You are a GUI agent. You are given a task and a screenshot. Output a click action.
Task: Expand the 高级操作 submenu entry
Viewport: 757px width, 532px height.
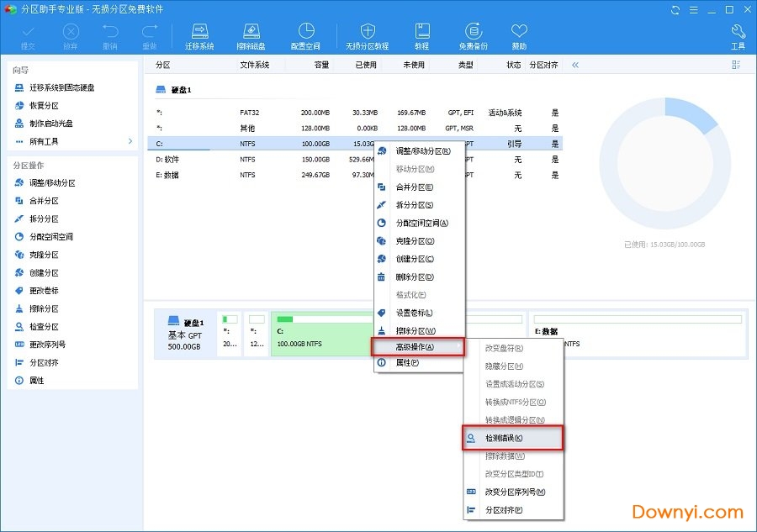pos(418,347)
